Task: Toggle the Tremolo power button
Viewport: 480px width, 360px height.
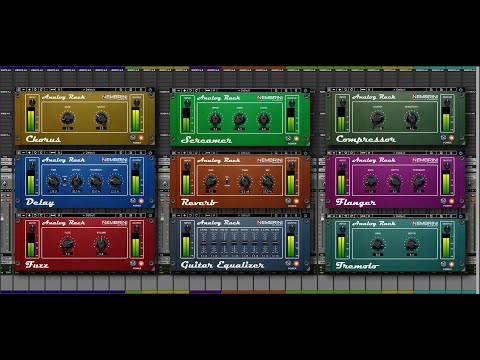Action: (451, 264)
